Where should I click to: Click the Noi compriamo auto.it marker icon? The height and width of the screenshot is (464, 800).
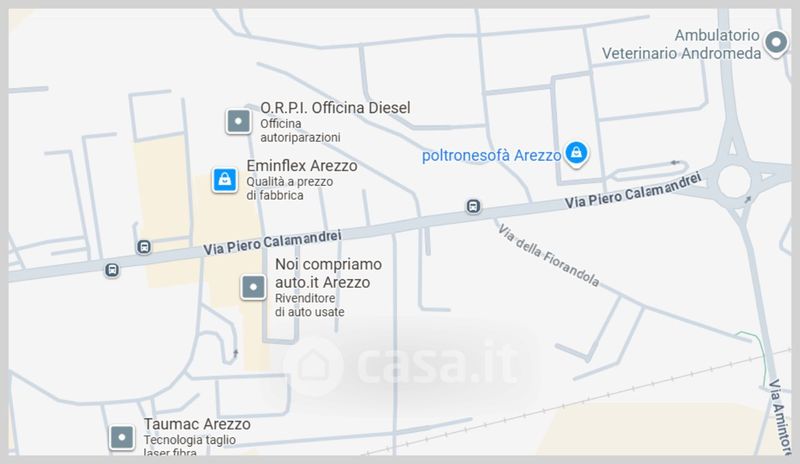click(253, 287)
